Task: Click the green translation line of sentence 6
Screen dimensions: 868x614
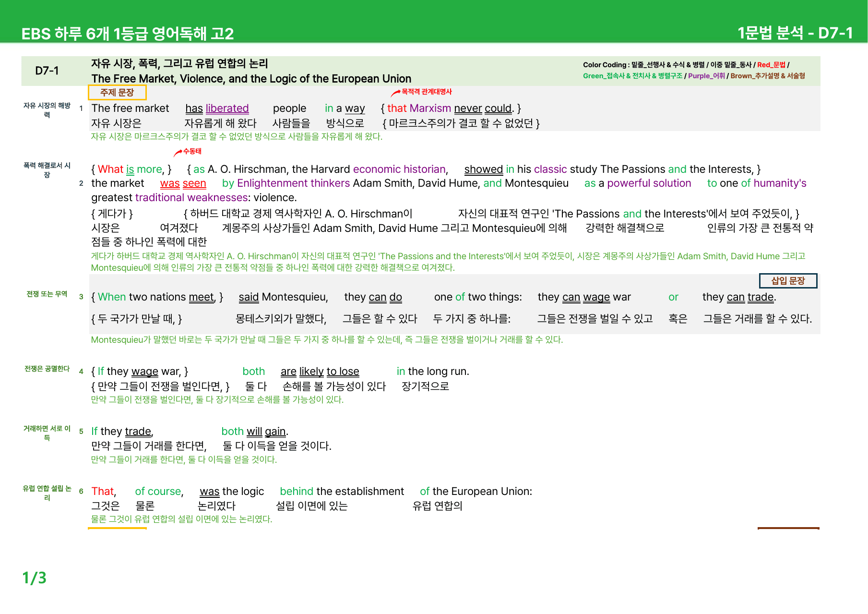Action: [x=181, y=519]
